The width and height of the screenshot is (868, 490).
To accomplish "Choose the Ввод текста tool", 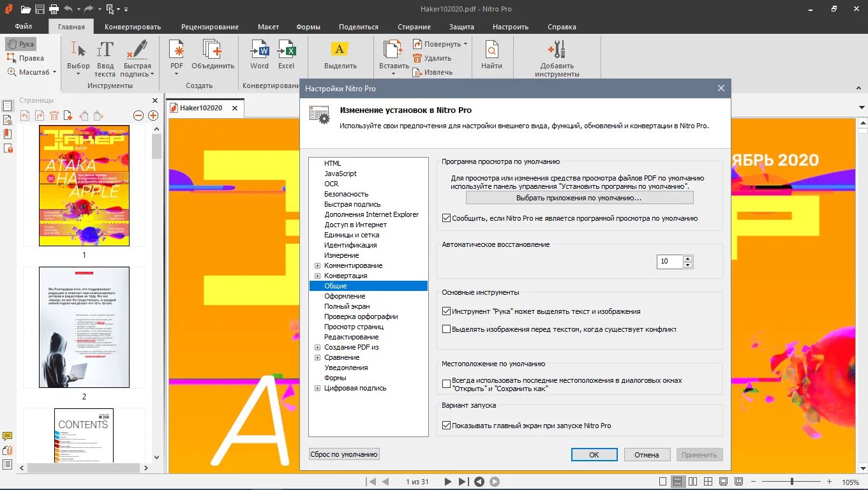I will (x=105, y=58).
